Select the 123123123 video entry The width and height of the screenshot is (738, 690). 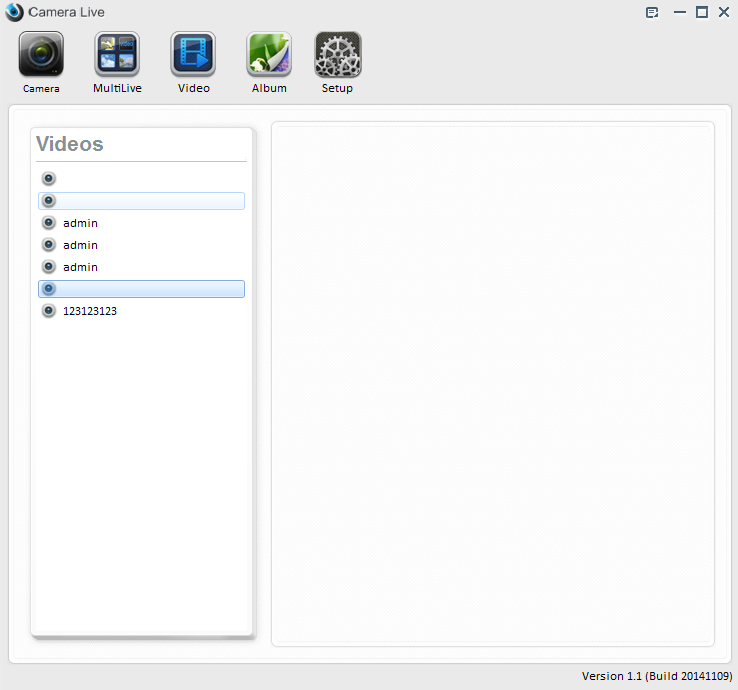point(90,311)
